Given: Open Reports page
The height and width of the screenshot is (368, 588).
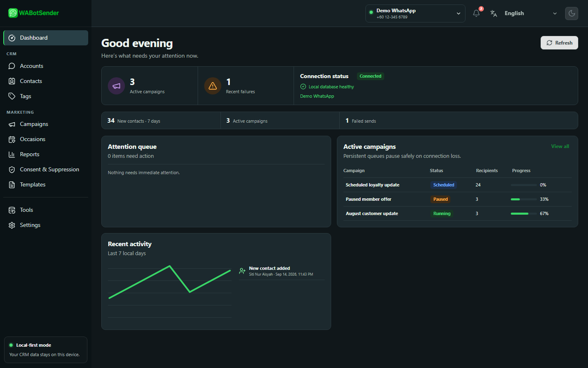Looking at the screenshot, I should pos(46,154).
